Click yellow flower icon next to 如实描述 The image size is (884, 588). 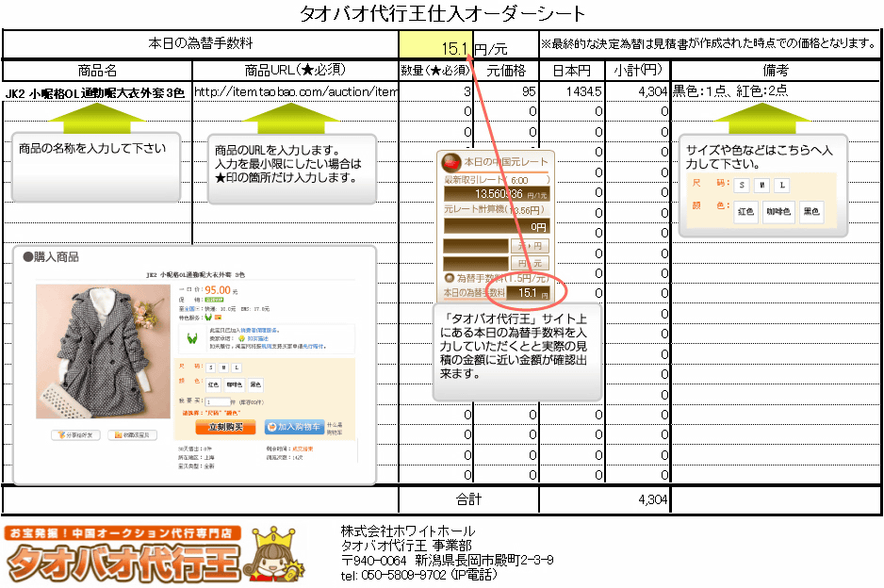(x=242, y=338)
